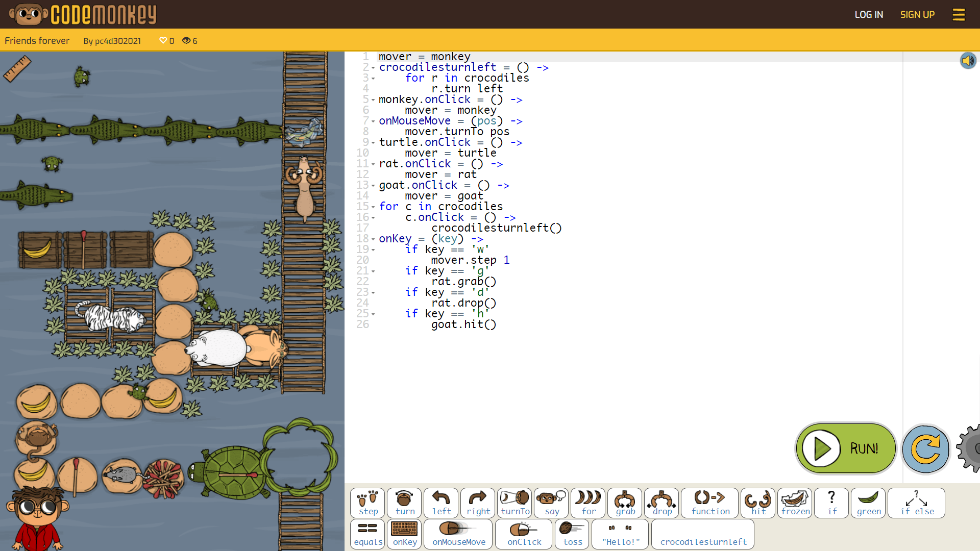Insert the onClick event block
980x551 pixels.
524,534
